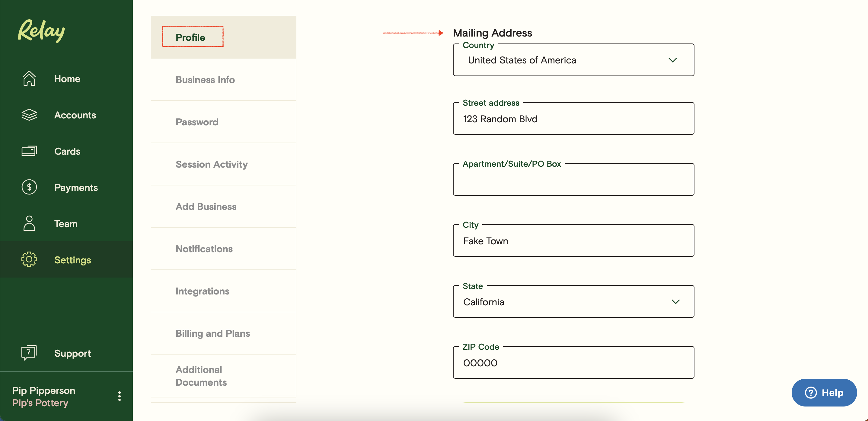Open the State dropdown showing California
This screenshot has width=868, height=421.
click(573, 302)
